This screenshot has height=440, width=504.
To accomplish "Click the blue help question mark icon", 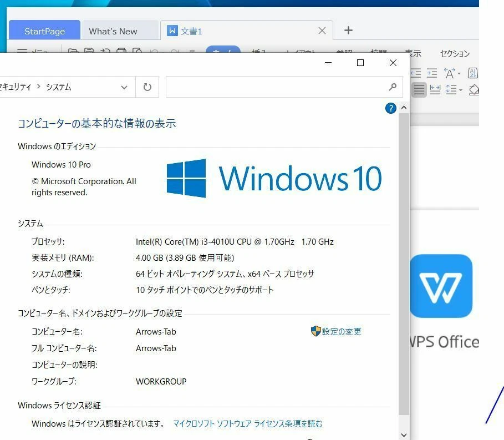I will [390, 108].
